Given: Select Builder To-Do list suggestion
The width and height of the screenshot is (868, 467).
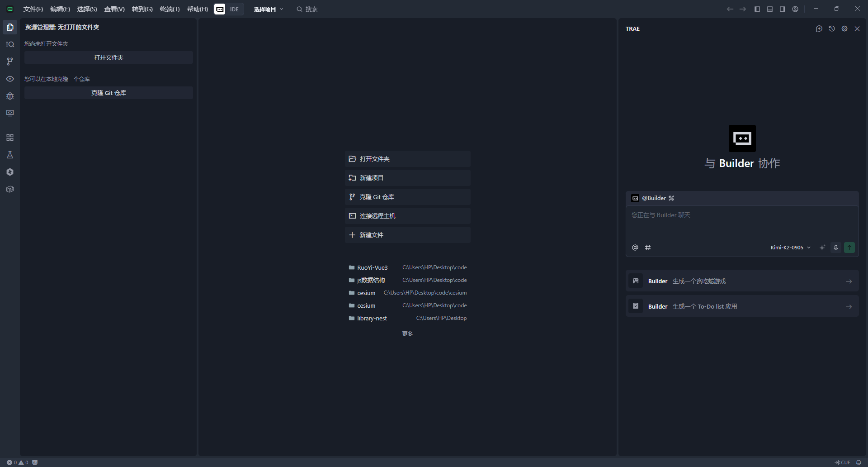Looking at the screenshot, I should 742,306.
